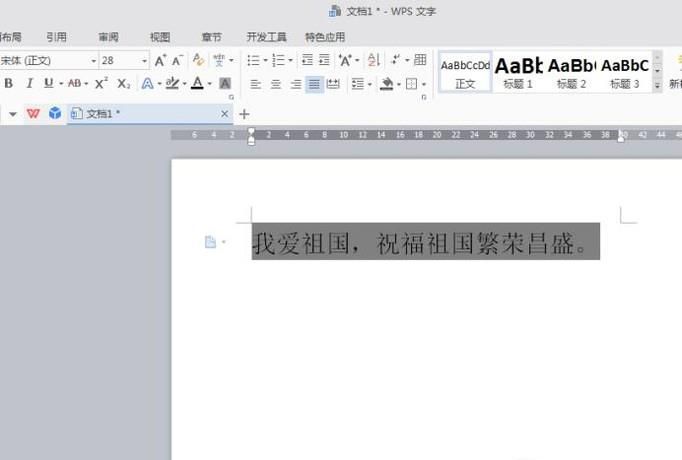The width and height of the screenshot is (682, 460).
Task: Open the 章节 ribbon tab
Action: click(x=212, y=37)
